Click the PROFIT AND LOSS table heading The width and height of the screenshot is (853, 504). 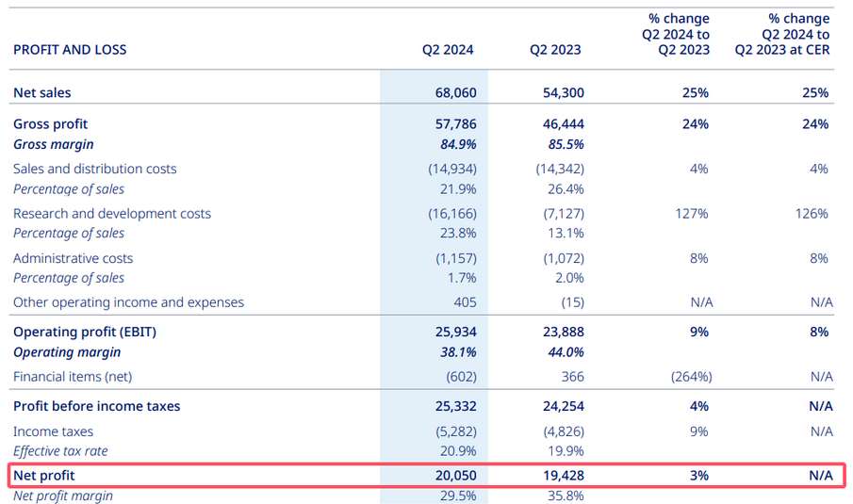point(70,49)
